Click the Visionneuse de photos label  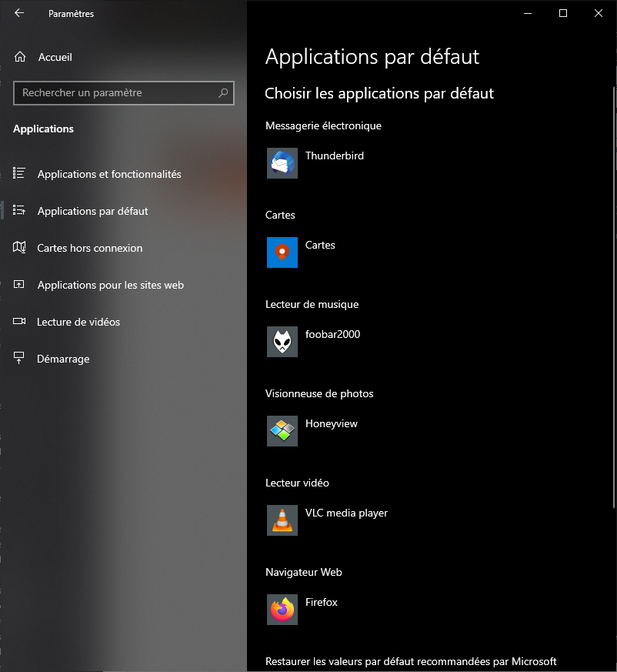point(319,393)
